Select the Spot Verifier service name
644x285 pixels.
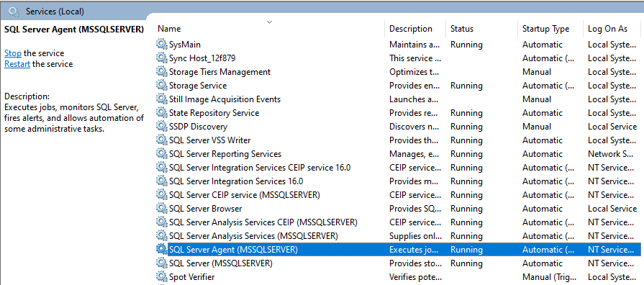click(192, 277)
